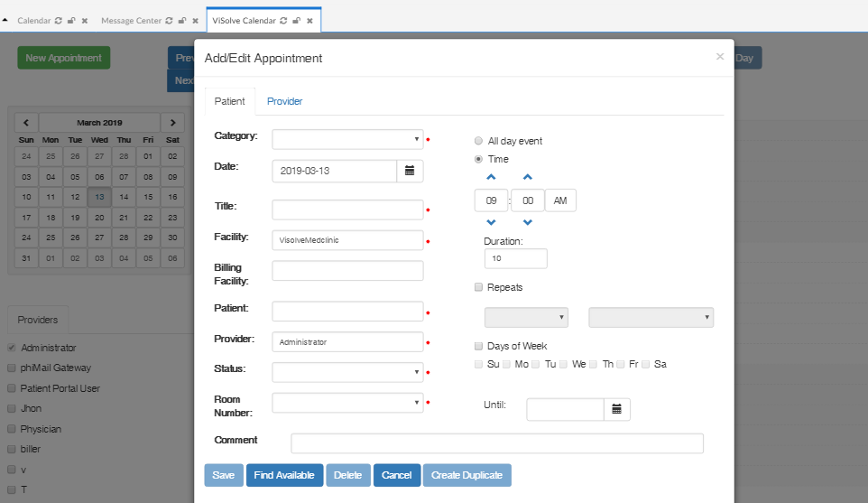The width and height of the screenshot is (868, 503).
Task: Click the Find Available button
Action: [284, 475]
